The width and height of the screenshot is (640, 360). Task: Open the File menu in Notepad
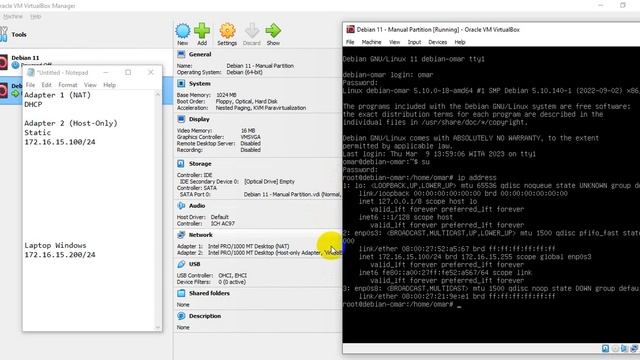coord(31,85)
